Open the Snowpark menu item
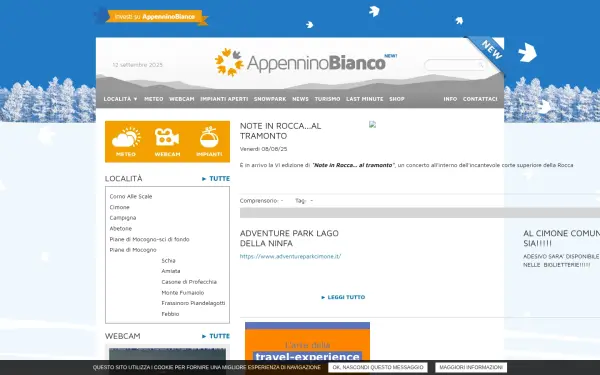The image size is (600, 375). tap(270, 99)
